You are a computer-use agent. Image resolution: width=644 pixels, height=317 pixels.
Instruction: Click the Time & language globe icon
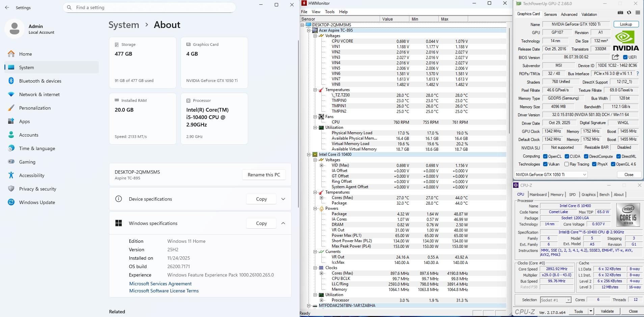[x=11, y=148]
